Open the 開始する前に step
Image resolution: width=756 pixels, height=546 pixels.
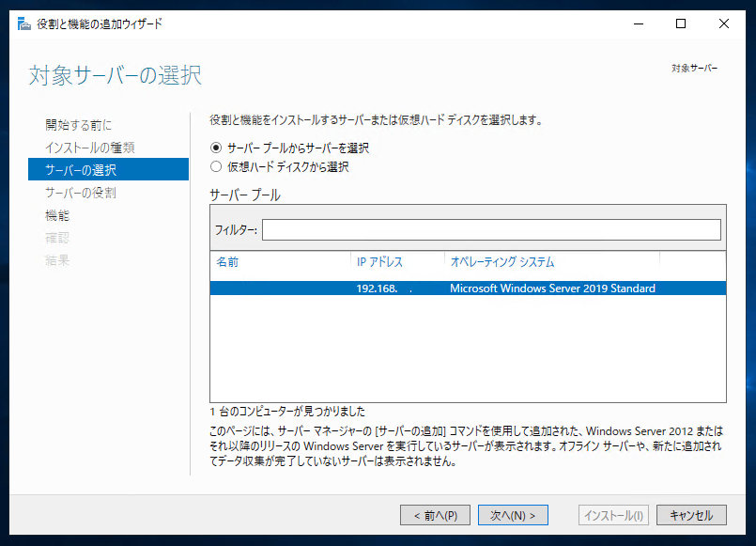79,125
